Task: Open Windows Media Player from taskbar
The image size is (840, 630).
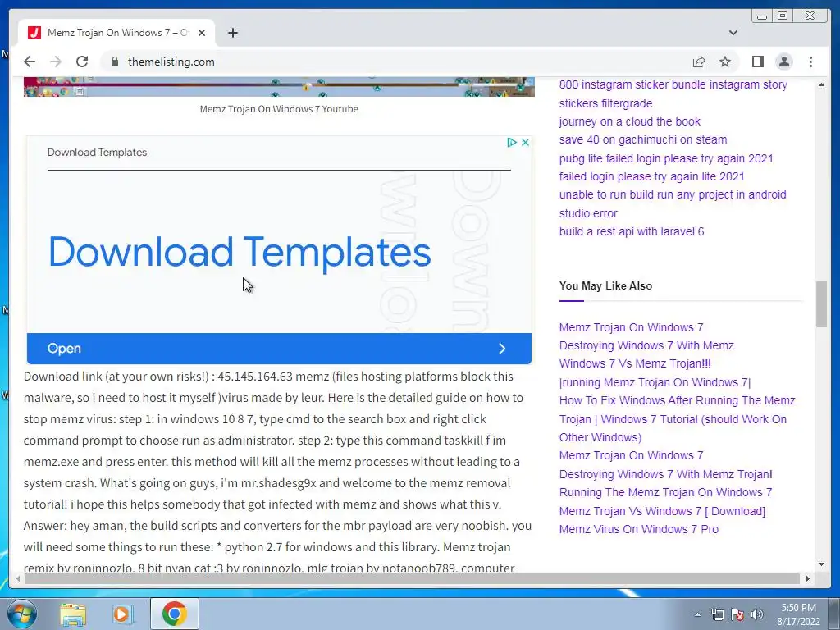Action: pyautogui.click(x=123, y=614)
